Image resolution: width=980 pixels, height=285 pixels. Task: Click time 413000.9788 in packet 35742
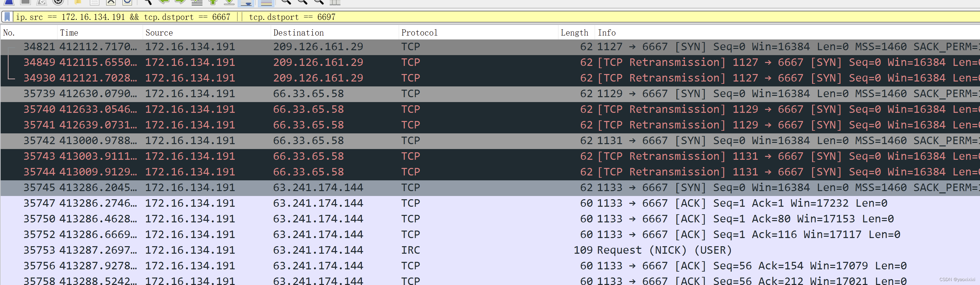coord(98,141)
